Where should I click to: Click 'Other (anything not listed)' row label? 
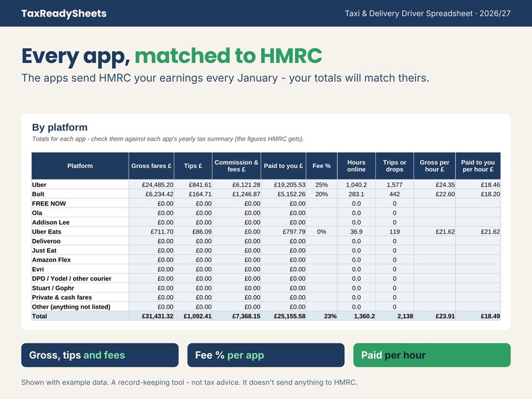[71, 307]
